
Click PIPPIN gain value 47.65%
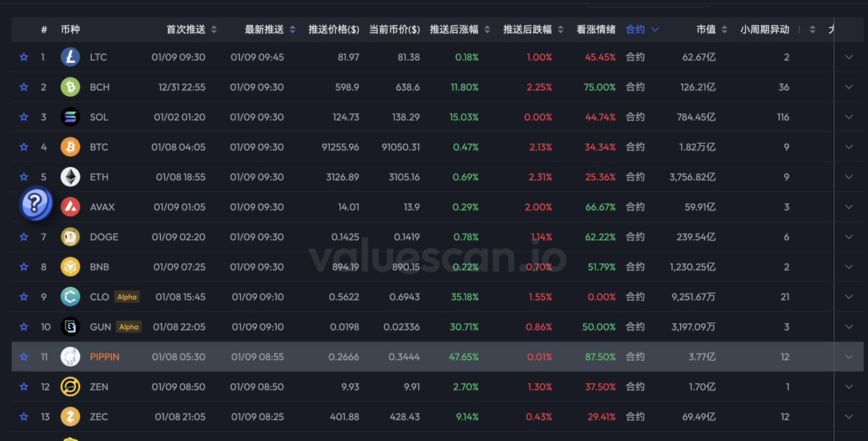(x=464, y=357)
